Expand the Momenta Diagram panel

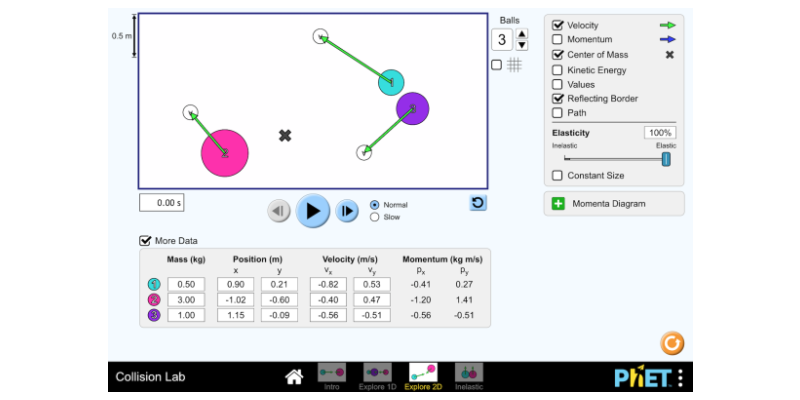click(x=557, y=204)
